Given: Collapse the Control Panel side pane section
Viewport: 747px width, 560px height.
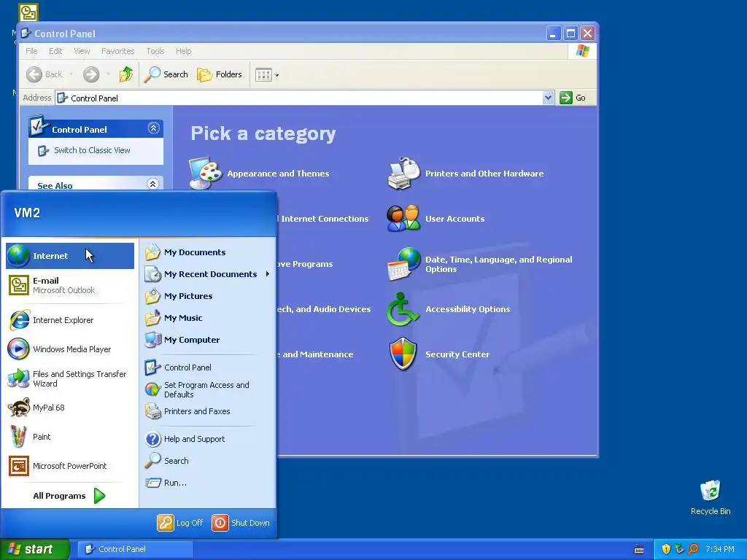Looking at the screenshot, I should coord(153,128).
